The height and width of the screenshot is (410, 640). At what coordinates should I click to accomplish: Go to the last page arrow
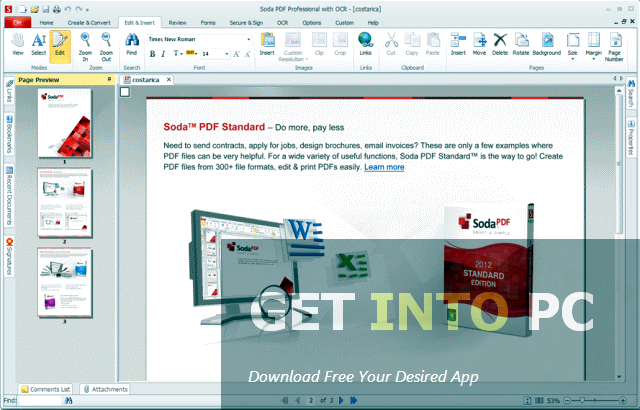point(354,401)
